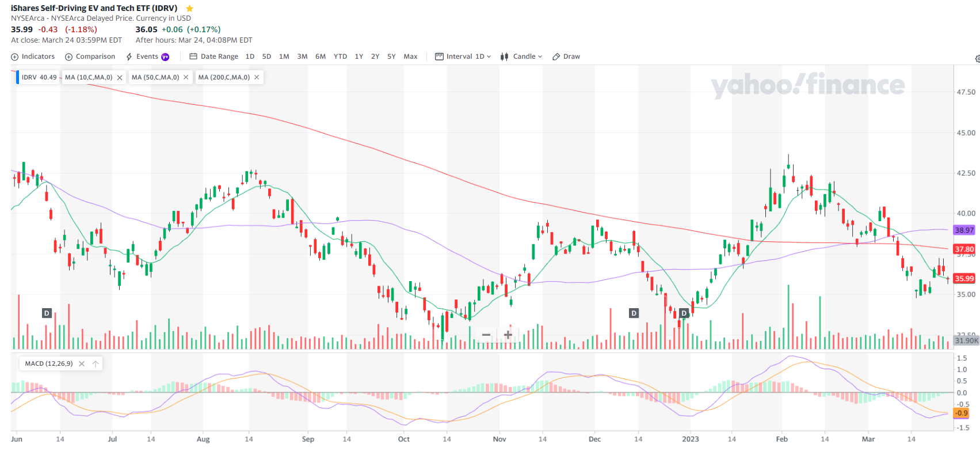Click the 37.80 red price tag
The image size is (980, 451).
click(x=964, y=249)
